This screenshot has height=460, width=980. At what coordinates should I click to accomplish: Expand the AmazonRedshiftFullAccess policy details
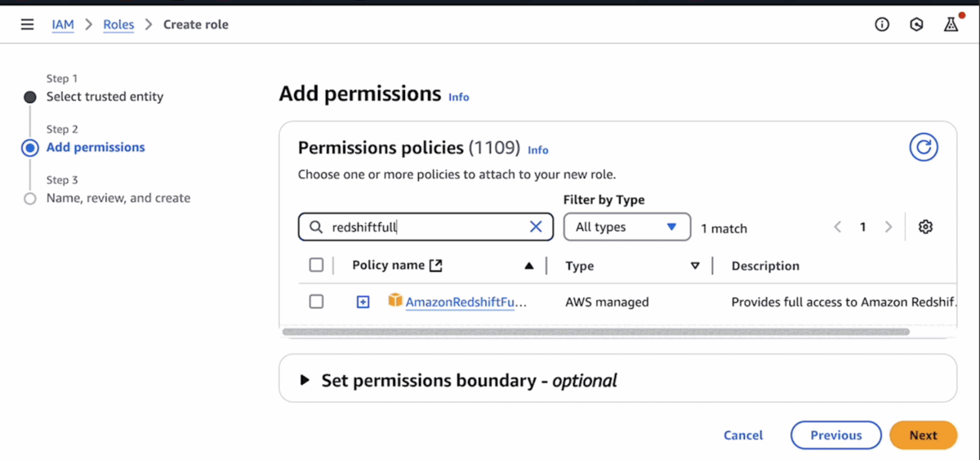(x=363, y=302)
